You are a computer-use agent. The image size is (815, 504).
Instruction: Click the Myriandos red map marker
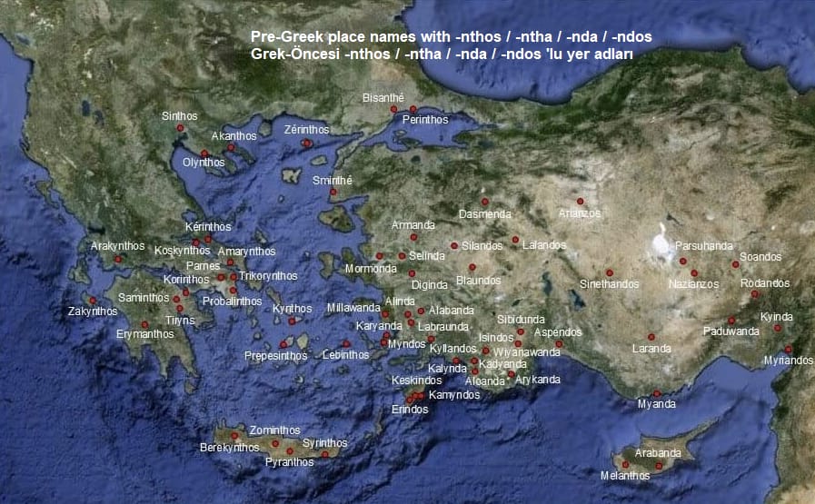click(788, 350)
